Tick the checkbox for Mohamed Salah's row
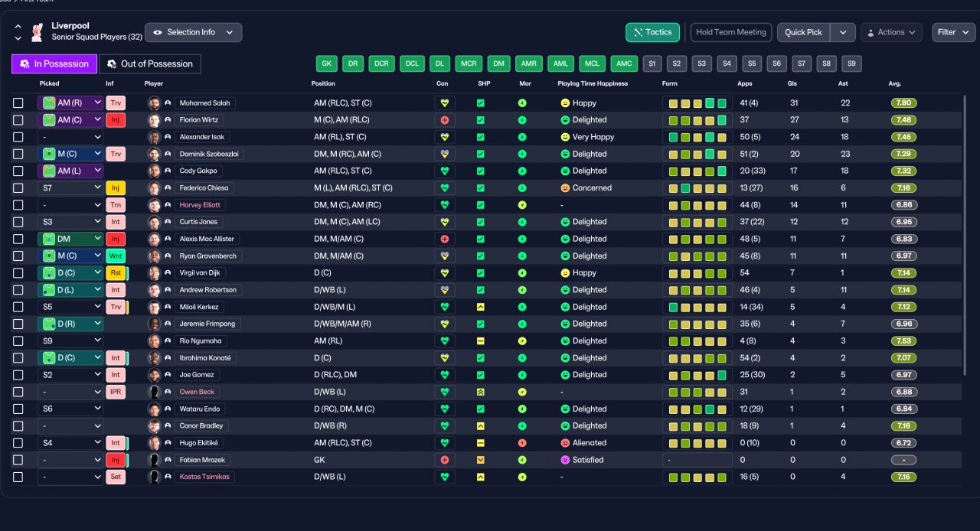The image size is (980, 531). [x=18, y=103]
